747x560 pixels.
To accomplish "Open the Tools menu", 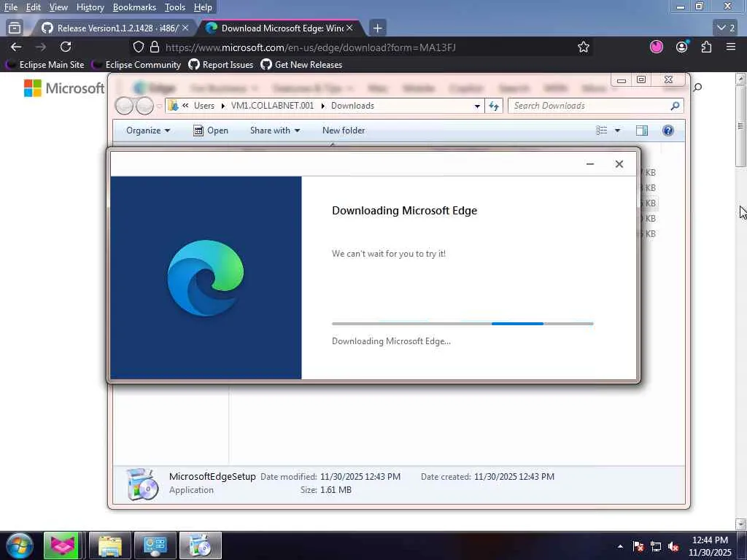I will pos(174,7).
